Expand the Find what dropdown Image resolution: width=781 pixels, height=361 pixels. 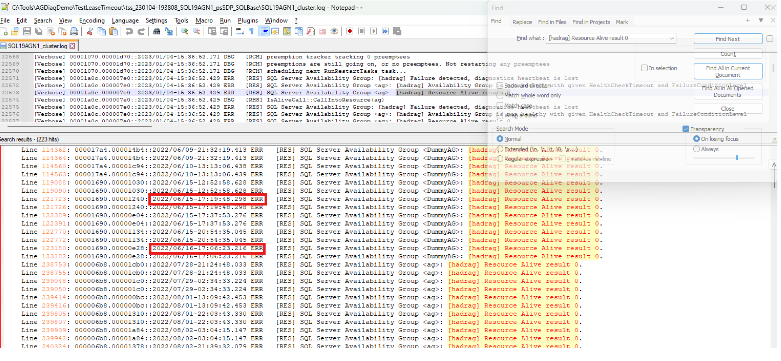coord(672,38)
